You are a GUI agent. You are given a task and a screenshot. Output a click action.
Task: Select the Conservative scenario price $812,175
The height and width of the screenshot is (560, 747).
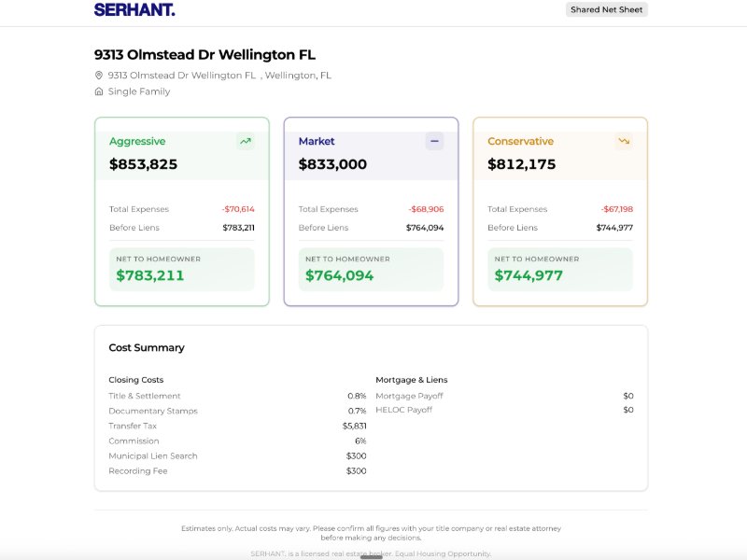coord(521,164)
